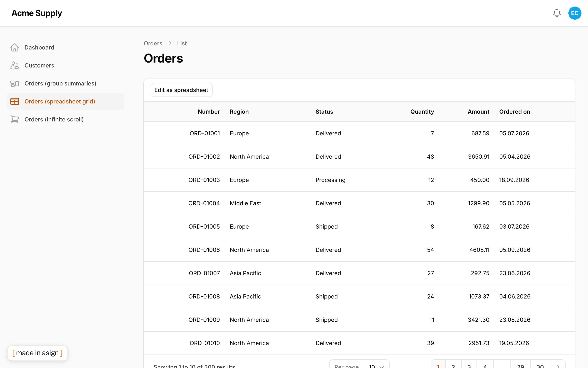This screenshot has width=588, height=368.
Task: Click Edit as spreadsheet button
Action: 181,90
